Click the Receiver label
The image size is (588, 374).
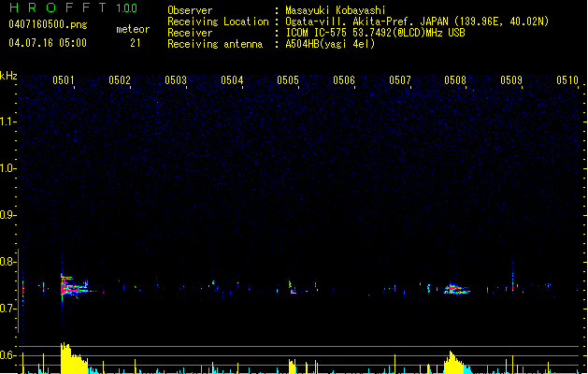190,33
